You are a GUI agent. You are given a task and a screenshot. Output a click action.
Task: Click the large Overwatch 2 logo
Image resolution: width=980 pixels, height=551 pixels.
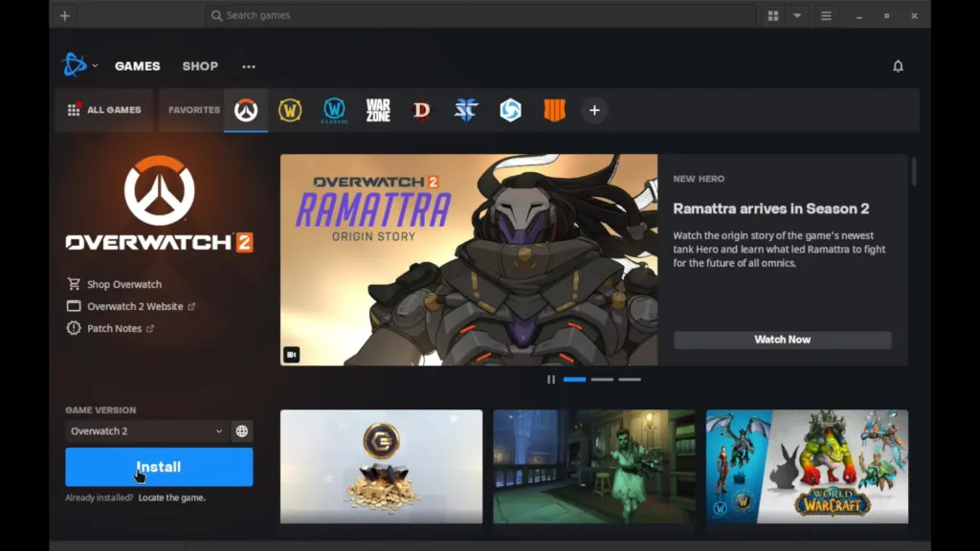(160, 205)
